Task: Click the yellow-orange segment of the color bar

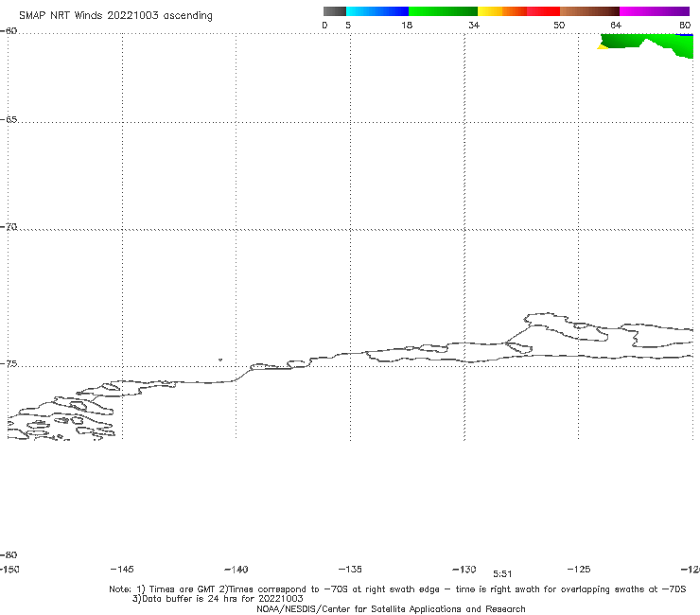Action: pyautogui.click(x=502, y=11)
